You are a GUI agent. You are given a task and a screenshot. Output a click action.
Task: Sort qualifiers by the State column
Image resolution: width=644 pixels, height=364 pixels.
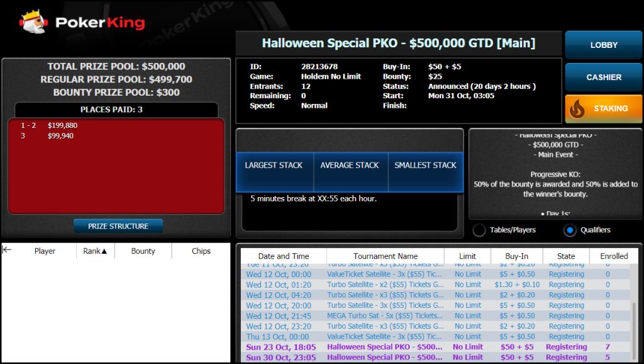coord(566,256)
